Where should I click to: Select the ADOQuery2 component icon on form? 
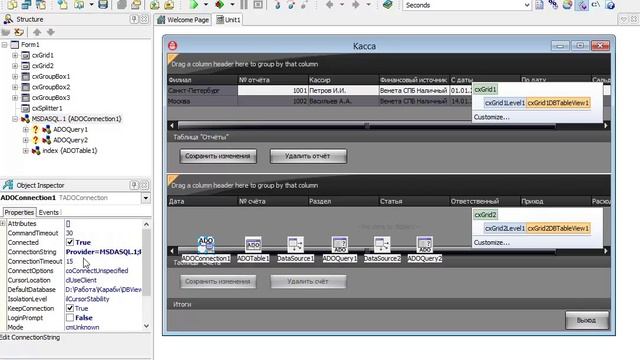(424, 244)
